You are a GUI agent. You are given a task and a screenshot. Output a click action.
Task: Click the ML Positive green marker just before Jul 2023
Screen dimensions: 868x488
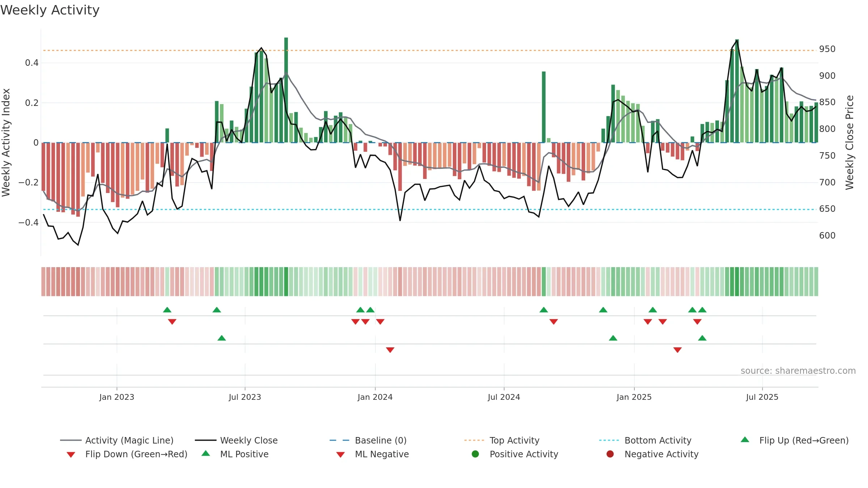(222, 338)
